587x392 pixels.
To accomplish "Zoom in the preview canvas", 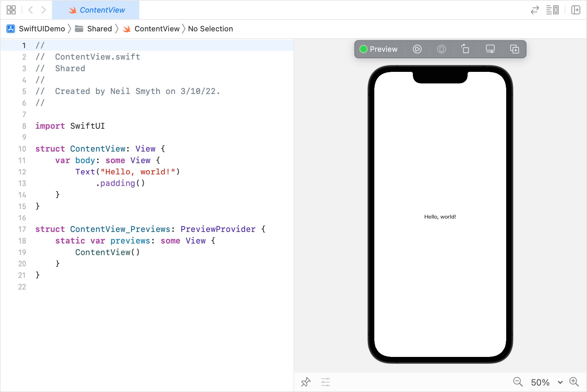I will tap(574, 382).
